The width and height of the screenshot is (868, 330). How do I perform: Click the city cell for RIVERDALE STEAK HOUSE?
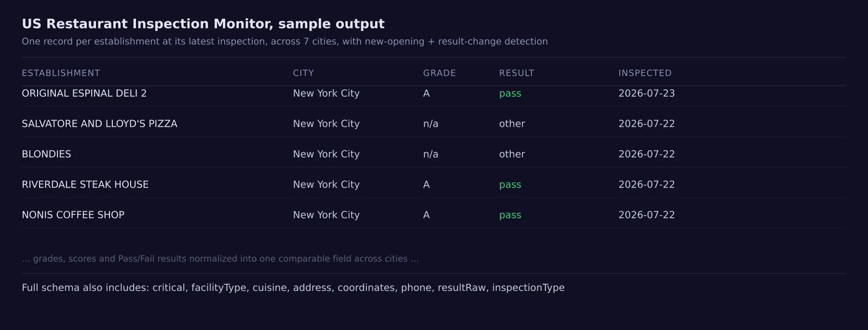(x=326, y=184)
